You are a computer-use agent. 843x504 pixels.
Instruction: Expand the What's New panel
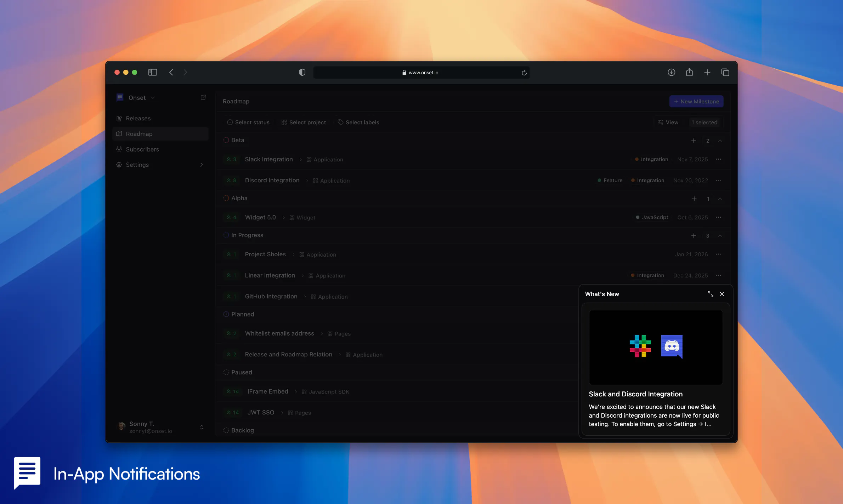(x=711, y=294)
